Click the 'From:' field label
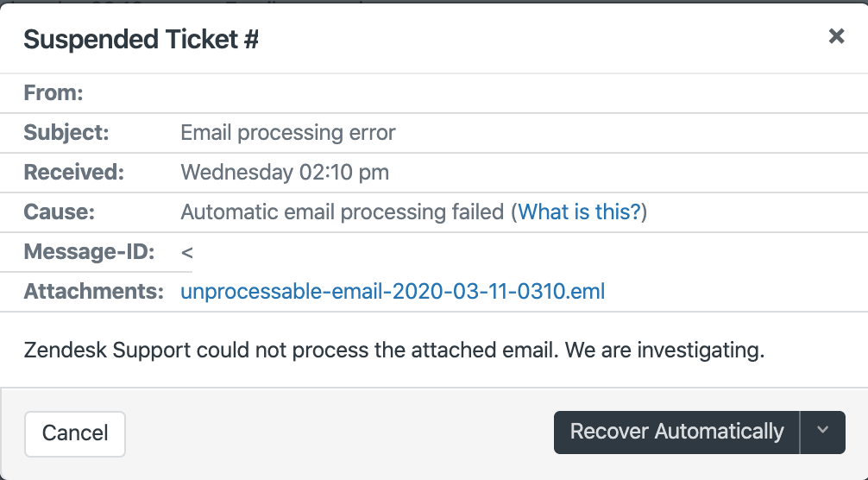The width and height of the screenshot is (868, 480). tap(53, 93)
